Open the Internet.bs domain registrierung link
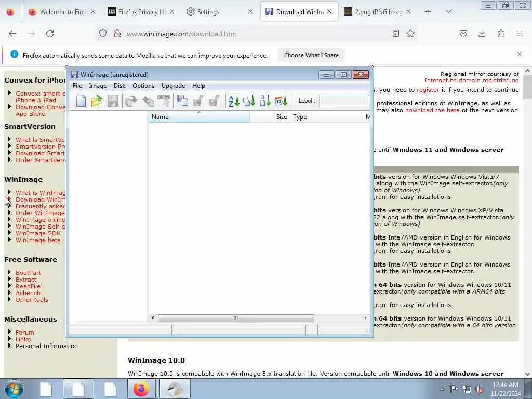 click(x=472, y=81)
